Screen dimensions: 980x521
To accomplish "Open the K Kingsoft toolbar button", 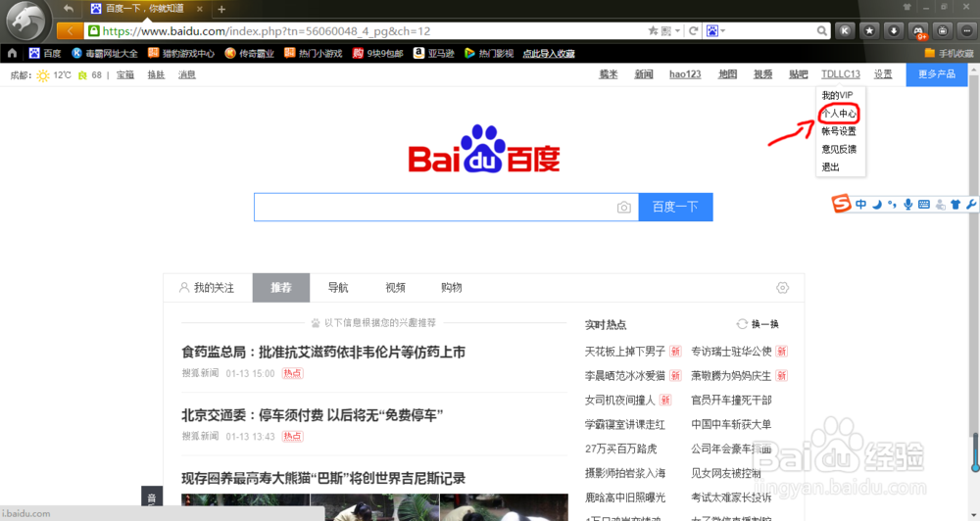I will point(845,30).
